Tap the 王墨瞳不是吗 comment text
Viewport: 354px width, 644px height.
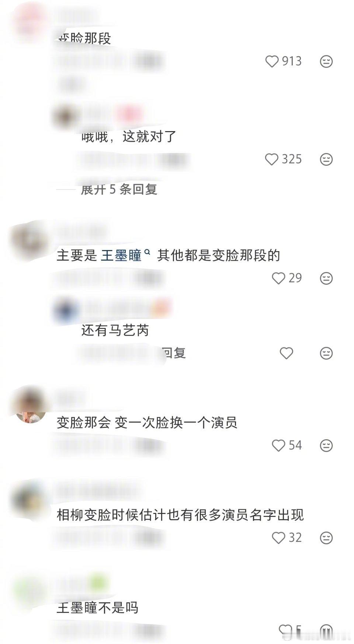[97, 608]
